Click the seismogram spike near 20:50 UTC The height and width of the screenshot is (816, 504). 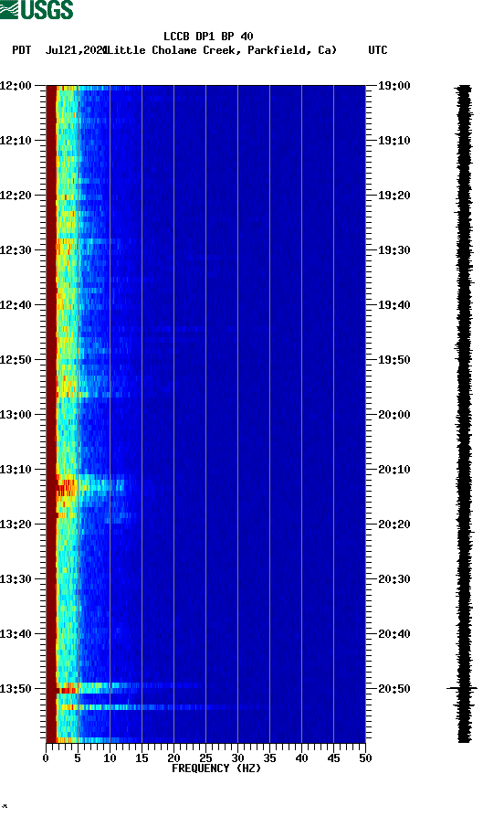462,688
